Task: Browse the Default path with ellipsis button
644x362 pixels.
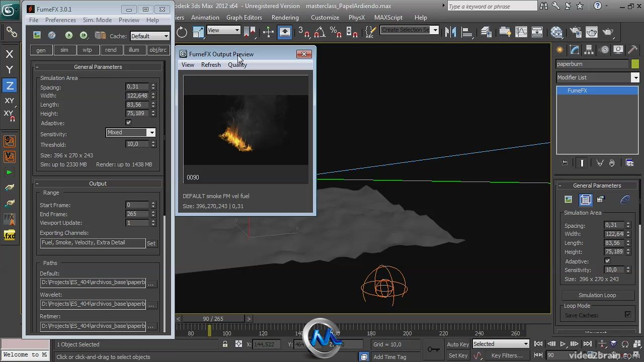Action: [151, 284]
